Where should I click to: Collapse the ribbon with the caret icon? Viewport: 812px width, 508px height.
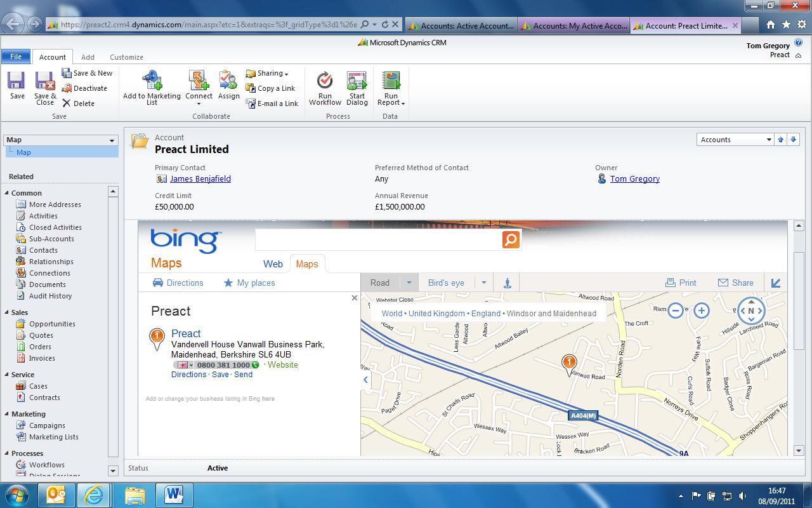point(797,55)
